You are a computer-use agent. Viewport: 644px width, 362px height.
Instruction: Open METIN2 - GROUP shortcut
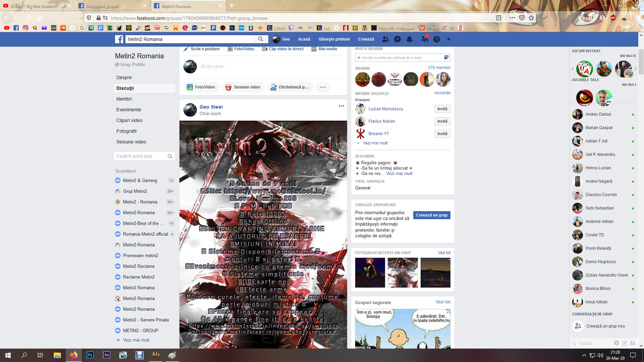tap(140, 330)
